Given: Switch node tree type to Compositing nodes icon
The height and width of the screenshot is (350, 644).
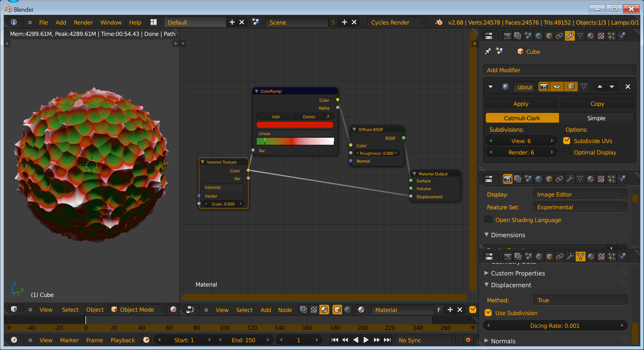Looking at the screenshot, I should [x=303, y=310].
